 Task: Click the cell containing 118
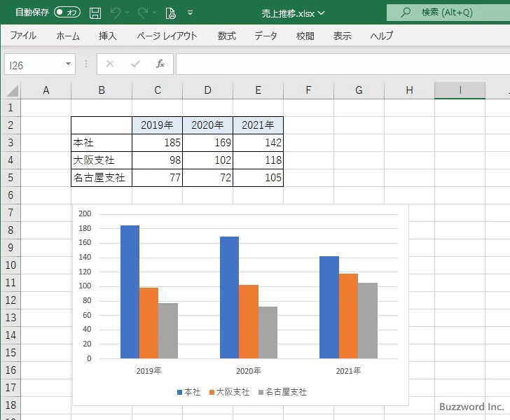coord(259,160)
